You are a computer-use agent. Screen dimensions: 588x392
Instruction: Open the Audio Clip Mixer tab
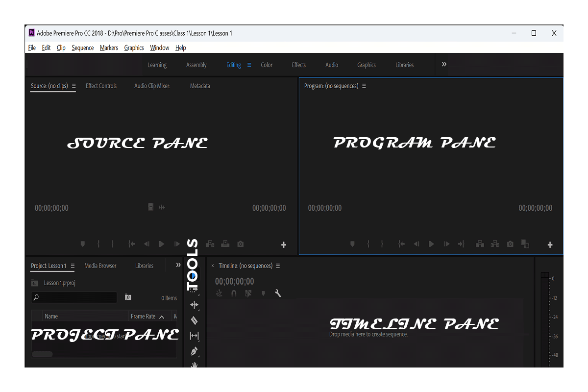[x=152, y=86]
